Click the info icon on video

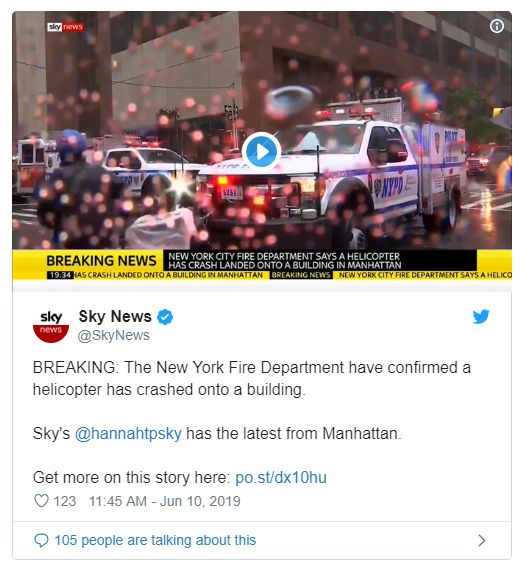(497, 26)
